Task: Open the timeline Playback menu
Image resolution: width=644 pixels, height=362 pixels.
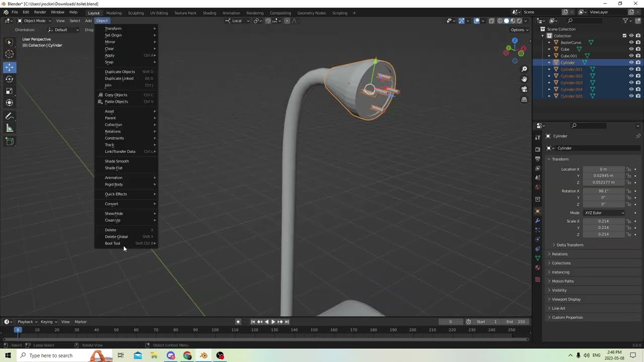Action: click(x=27, y=322)
